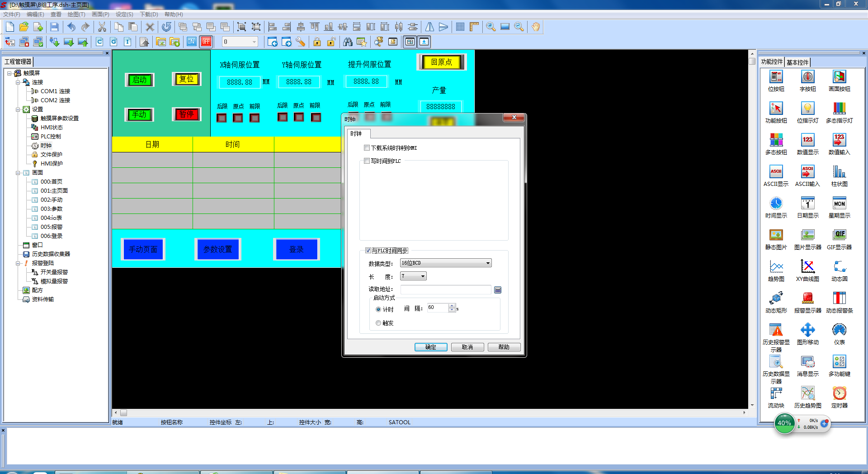
Task: Click the 时间显示 clock control
Action: tap(776, 204)
